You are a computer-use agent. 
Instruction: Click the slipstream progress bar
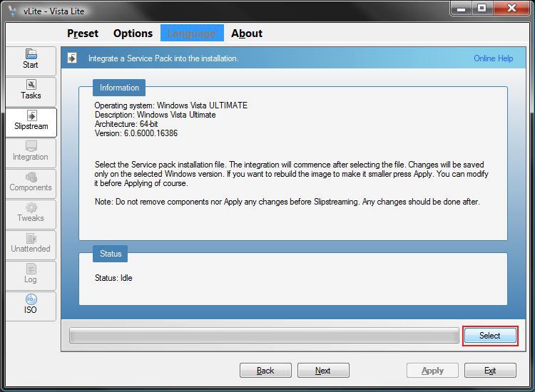click(x=264, y=336)
